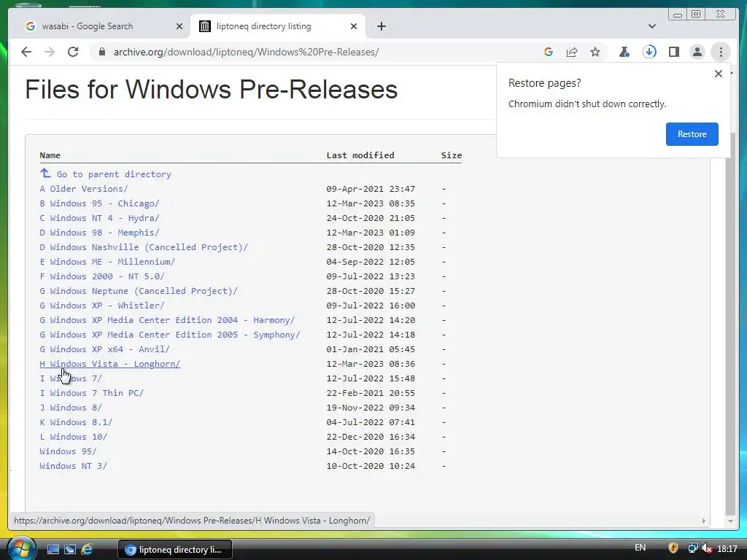
Task: Open H Windows Vista - Longhorn folder
Action: click(109, 364)
